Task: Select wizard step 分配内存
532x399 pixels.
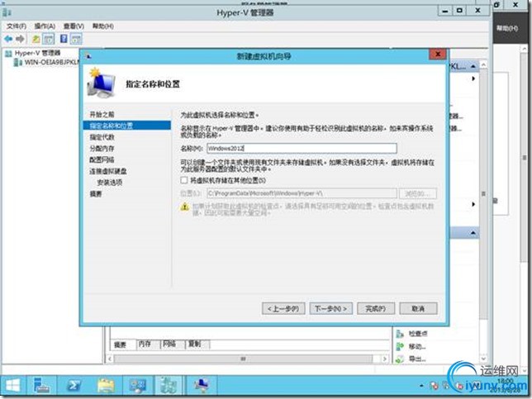Action: (x=102, y=148)
